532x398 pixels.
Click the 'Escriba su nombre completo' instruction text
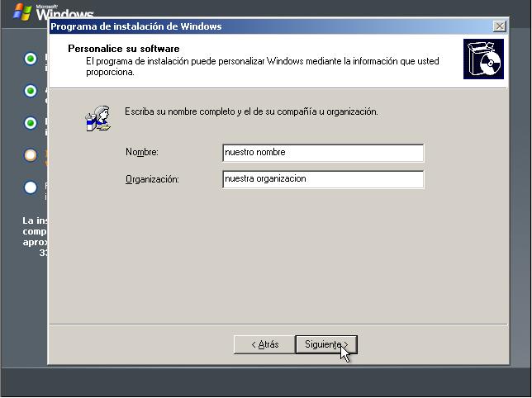point(251,111)
